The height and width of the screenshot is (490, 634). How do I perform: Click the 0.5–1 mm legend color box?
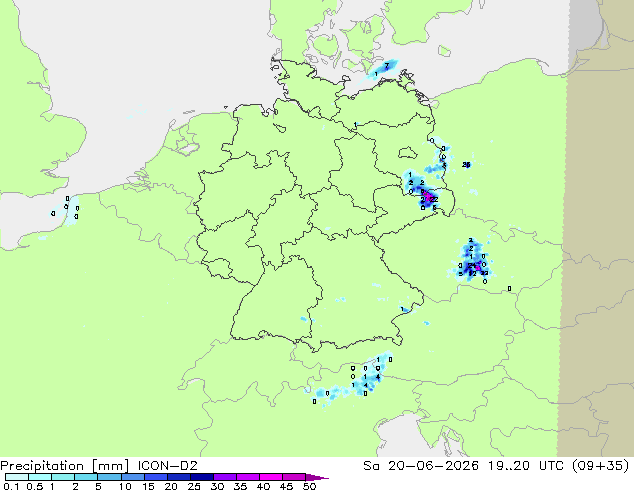pos(40,477)
